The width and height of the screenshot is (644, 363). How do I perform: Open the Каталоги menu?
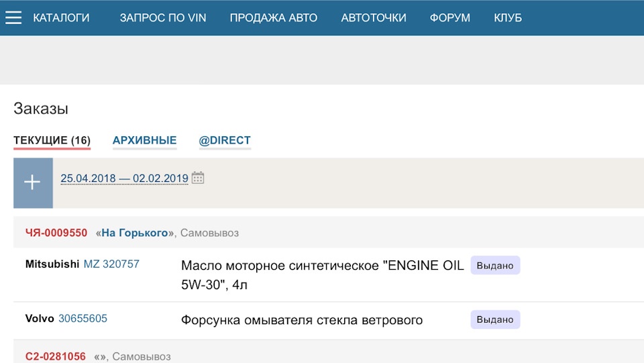pyautogui.click(x=61, y=18)
